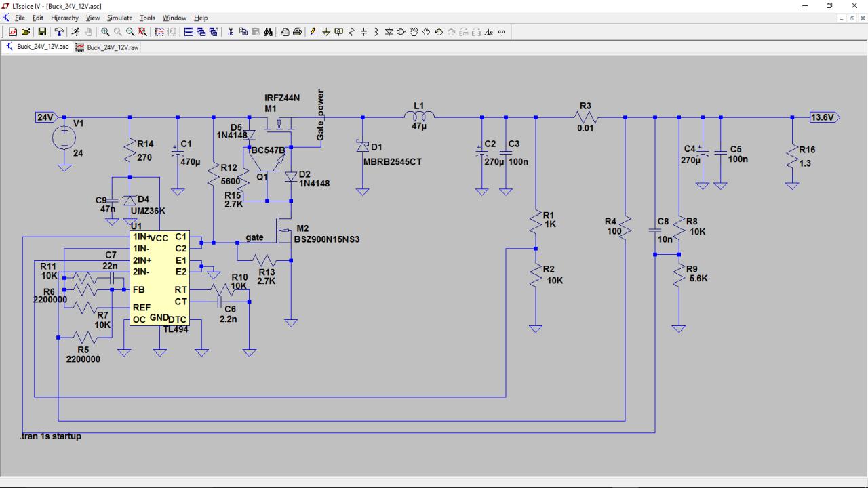Switch to the Buck_24V_12V.asc tab
Viewport: 868px width, 488px height.
pos(37,47)
